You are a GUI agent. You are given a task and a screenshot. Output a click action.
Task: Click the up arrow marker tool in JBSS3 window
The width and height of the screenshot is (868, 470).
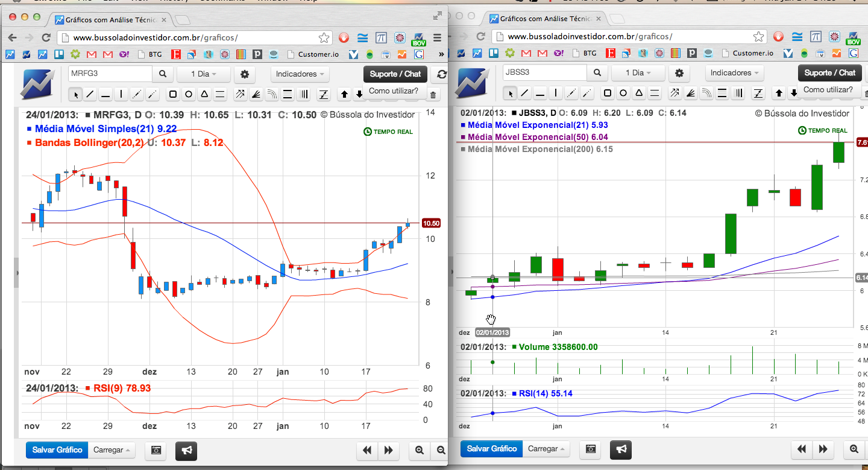pyautogui.click(x=779, y=94)
